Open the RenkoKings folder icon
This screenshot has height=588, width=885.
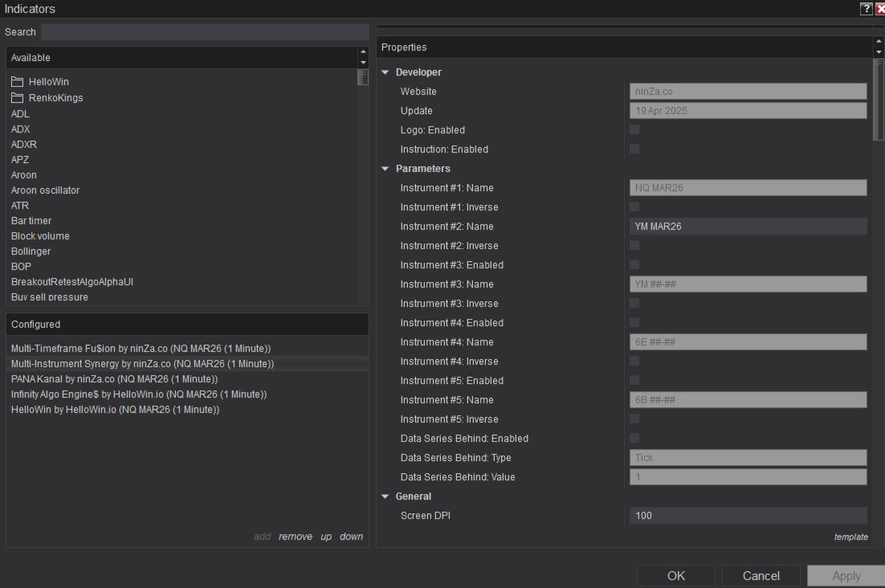[18, 98]
